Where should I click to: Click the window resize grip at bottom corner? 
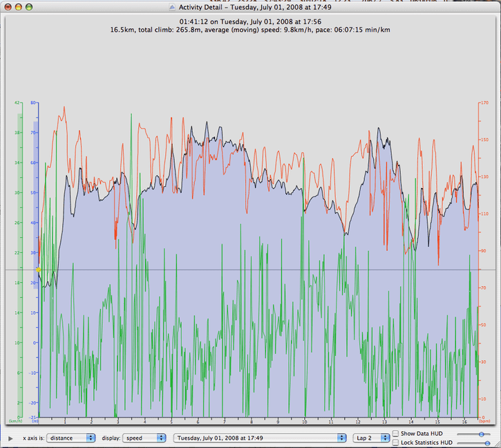(x=498, y=445)
